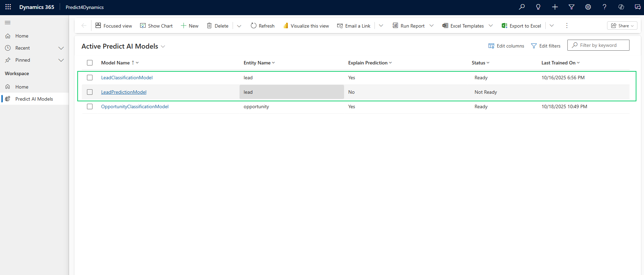Collapse the hamburger navigation menu
This screenshot has height=275, width=644.
point(8,23)
